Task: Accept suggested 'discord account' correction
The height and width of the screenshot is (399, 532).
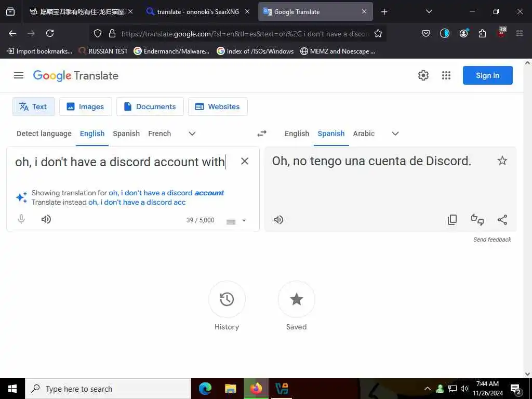Action: pos(166,193)
